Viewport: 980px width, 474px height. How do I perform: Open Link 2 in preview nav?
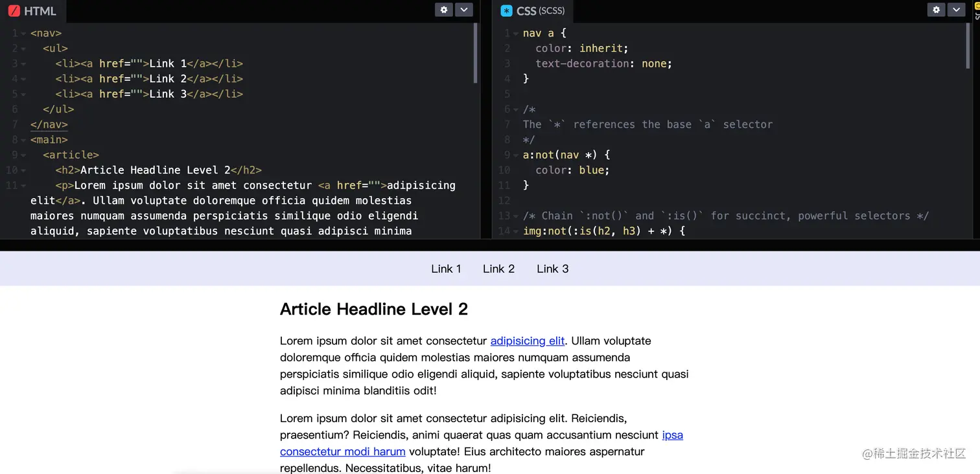(498, 269)
